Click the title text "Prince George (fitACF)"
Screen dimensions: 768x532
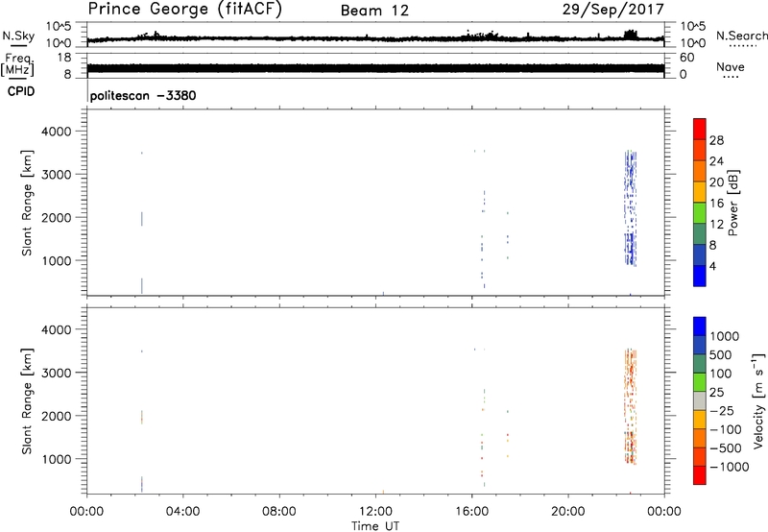point(184,9)
